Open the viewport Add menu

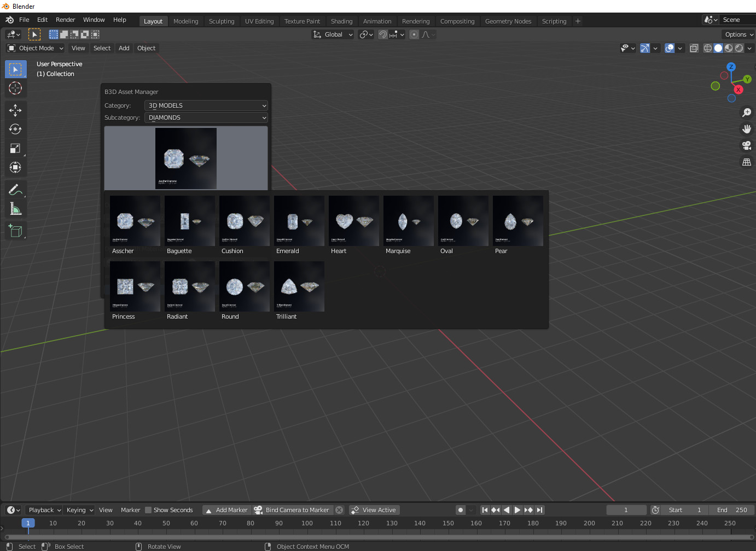[124, 48]
